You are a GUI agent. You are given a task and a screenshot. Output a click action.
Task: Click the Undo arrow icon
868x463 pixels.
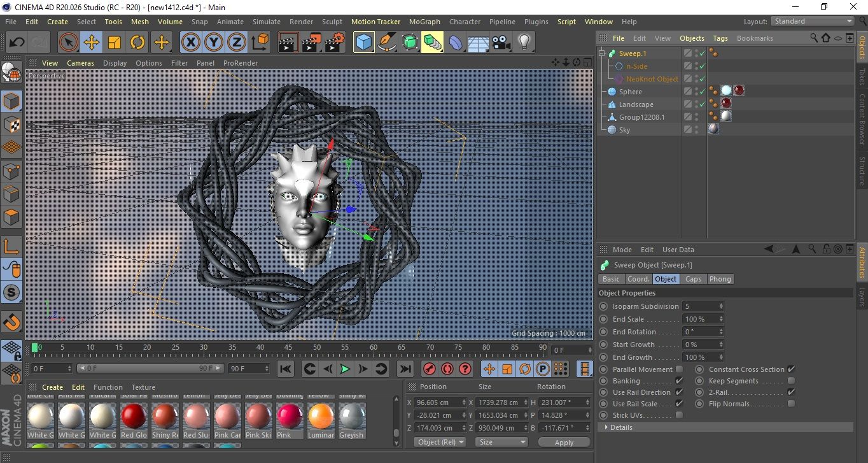(x=17, y=43)
